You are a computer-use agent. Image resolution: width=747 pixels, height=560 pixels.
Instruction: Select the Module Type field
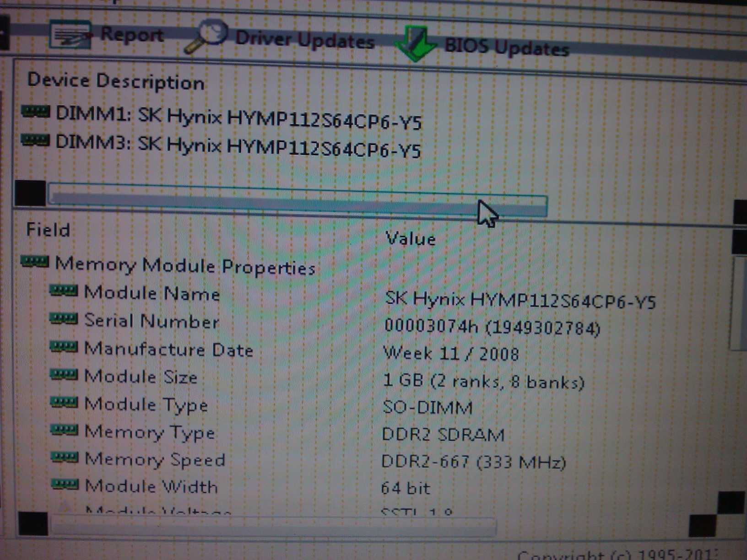146,405
